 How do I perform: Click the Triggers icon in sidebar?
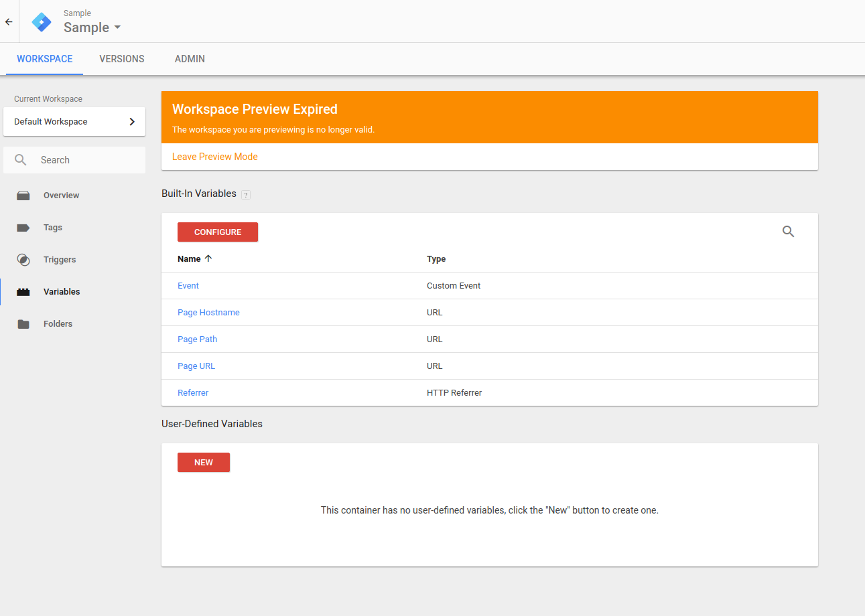[23, 260]
